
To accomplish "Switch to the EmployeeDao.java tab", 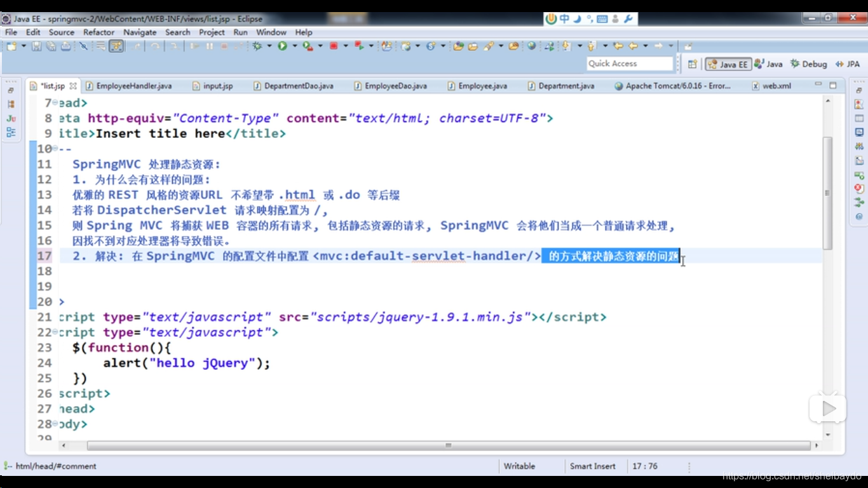I will coord(390,86).
